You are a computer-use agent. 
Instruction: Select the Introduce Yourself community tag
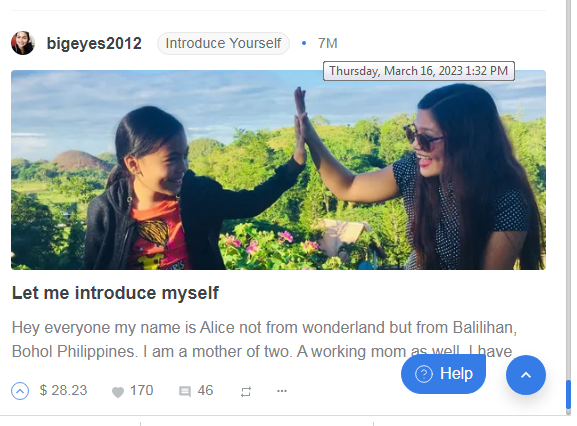pyautogui.click(x=223, y=43)
